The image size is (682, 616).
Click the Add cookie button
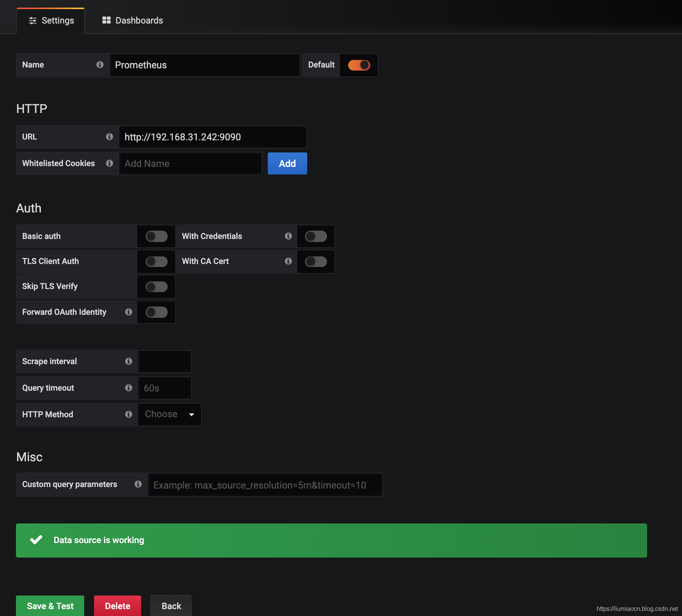[x=288, y=163]
